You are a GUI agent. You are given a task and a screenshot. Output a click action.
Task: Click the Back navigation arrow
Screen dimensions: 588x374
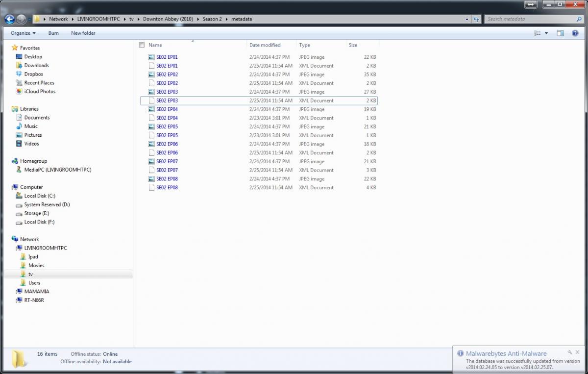[x=9, y=19]
